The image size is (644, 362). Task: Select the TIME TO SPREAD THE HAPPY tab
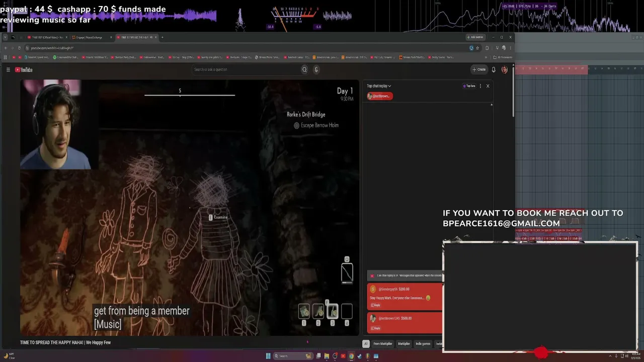(137, 37)
